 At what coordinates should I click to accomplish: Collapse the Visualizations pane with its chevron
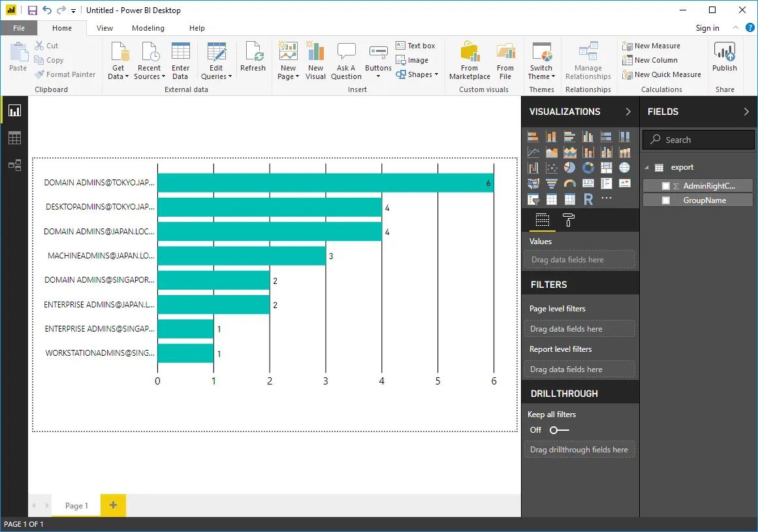coord(628,112)
